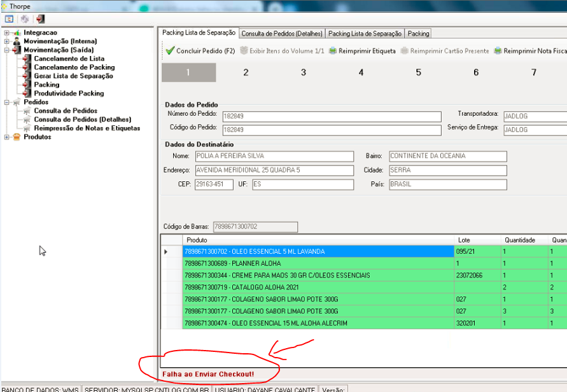
Task: Click the Lote column header
Action: [477, 240]
